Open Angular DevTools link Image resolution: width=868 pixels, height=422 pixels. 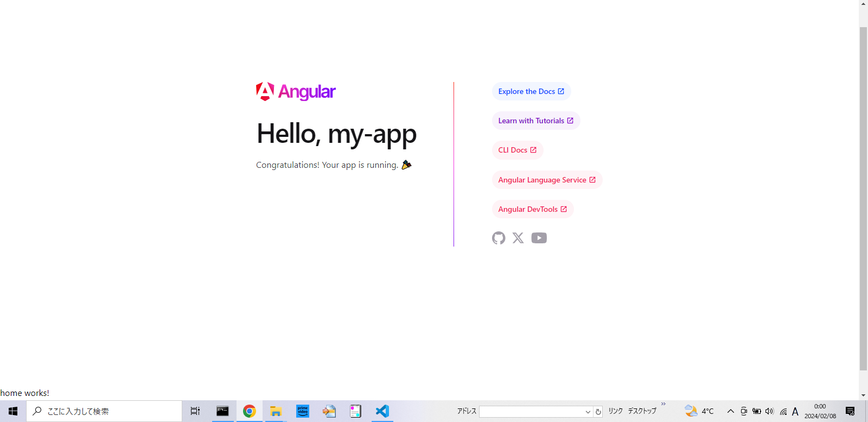pyautogui.click(x=533, y=209)
